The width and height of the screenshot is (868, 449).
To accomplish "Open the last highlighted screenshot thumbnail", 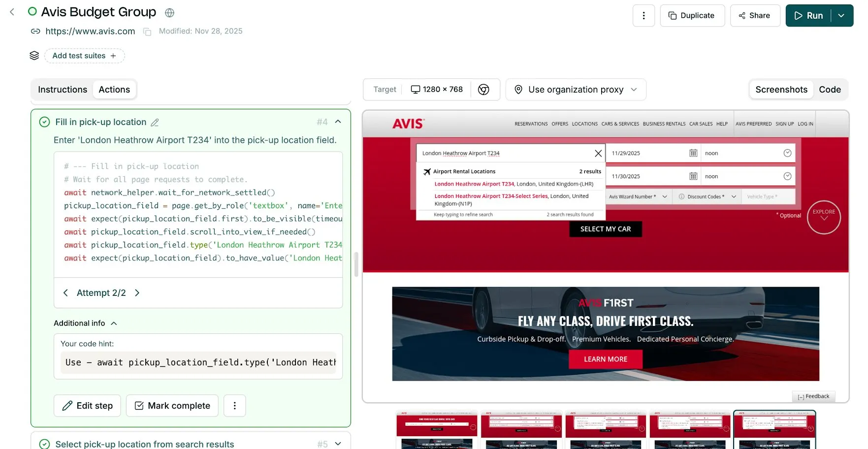I will (x=774, y=429).
